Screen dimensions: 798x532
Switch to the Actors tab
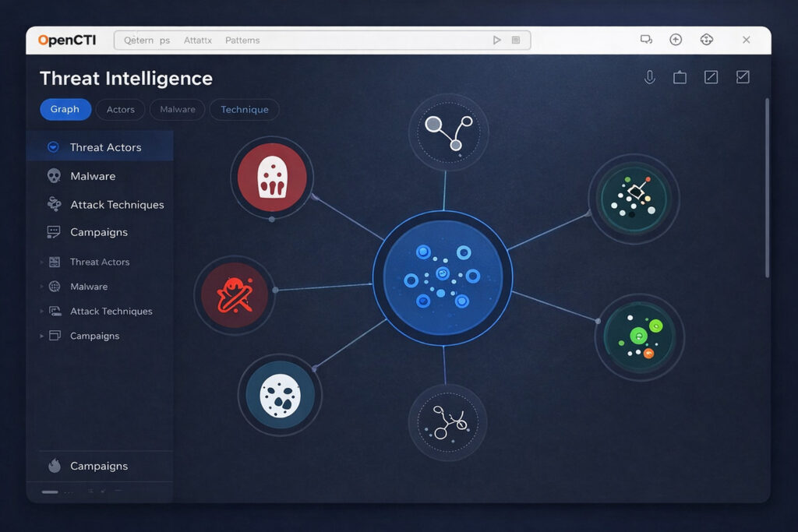(120, 109)
